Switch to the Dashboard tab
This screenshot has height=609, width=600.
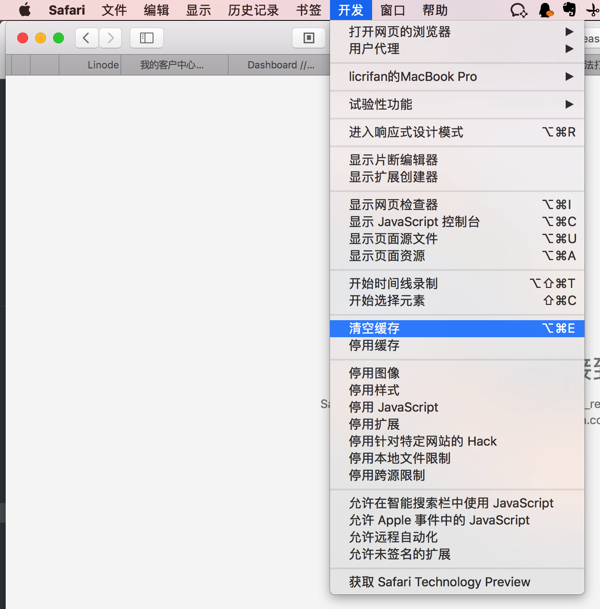(280, 65)
